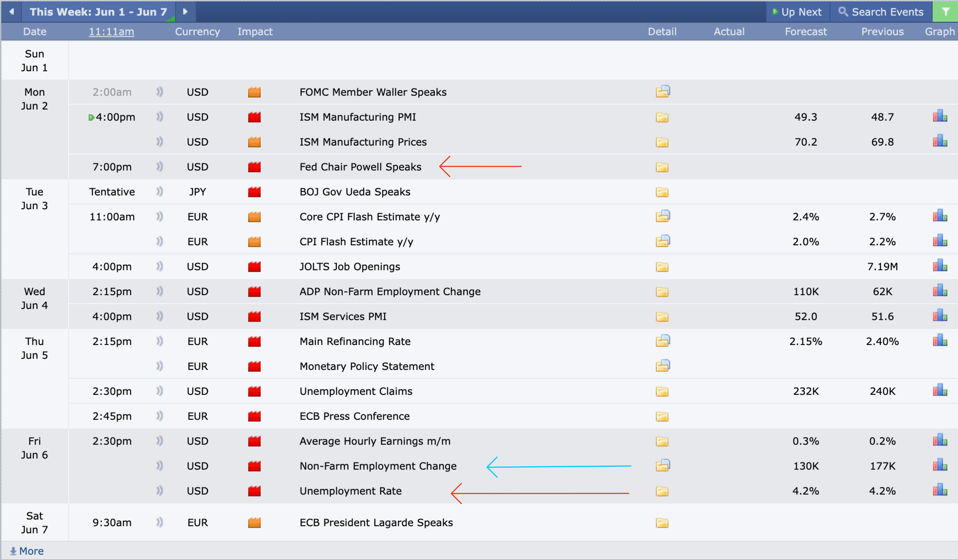Screen dimensions: 958x560
Task: Open detail folder for ECB President Lagarde Speaks
Action: [x=662, y=523]
